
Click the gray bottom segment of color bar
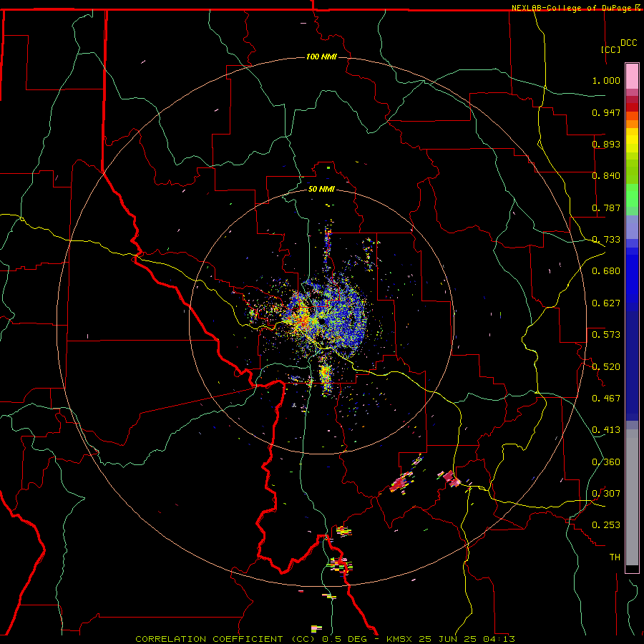point(632,497)
